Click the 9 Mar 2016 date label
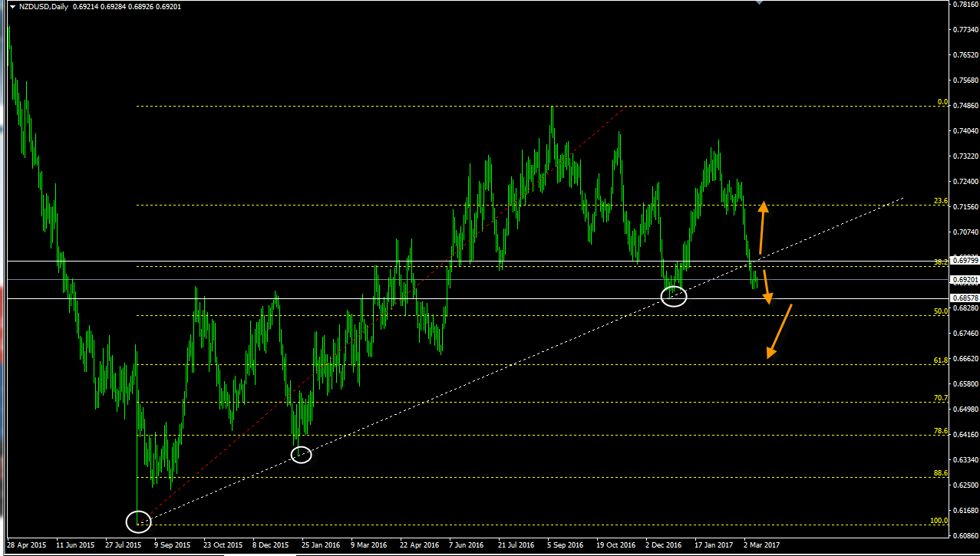This screenshot has width=980, height=556. (x=370, y=545)
